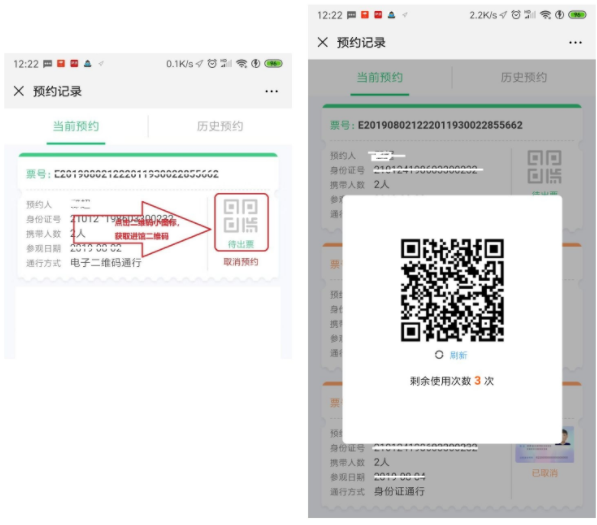The height and width of the screenshot is (525, 597).
Task: Tap the signal strength icon on right status bar
Action: [x=530, y=15]
